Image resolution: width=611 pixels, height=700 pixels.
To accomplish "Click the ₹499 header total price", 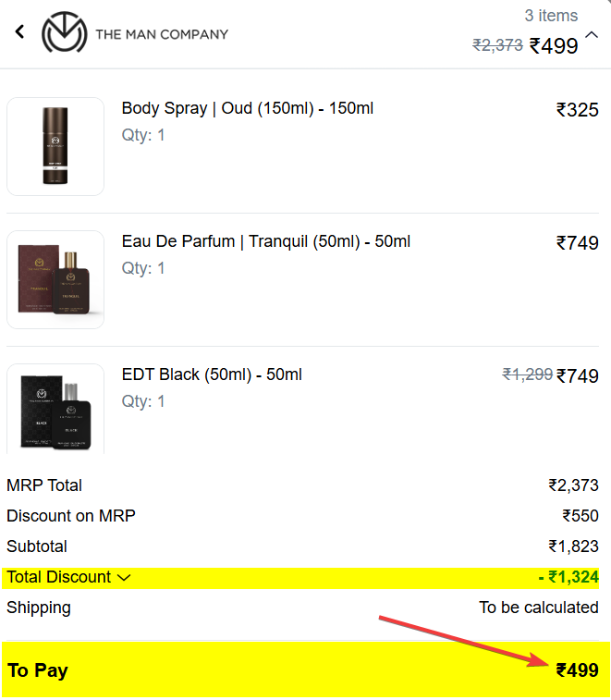I will coord(554,45).
